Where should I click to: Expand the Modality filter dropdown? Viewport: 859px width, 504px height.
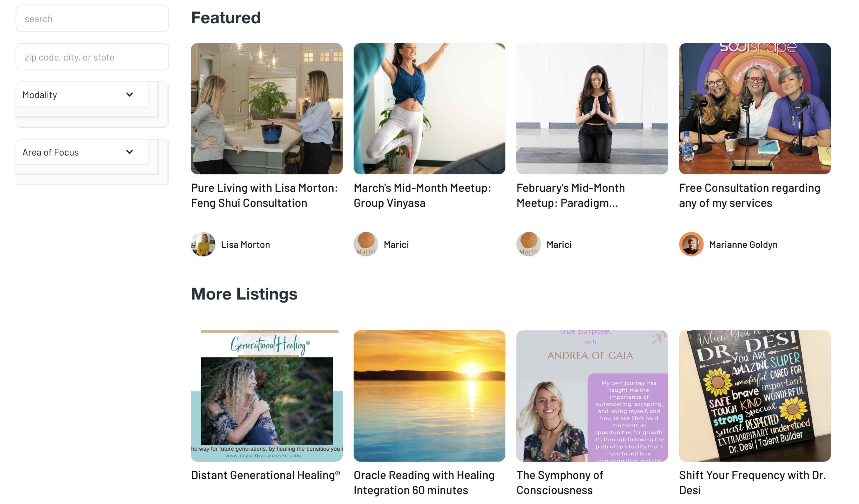point(82,95)
